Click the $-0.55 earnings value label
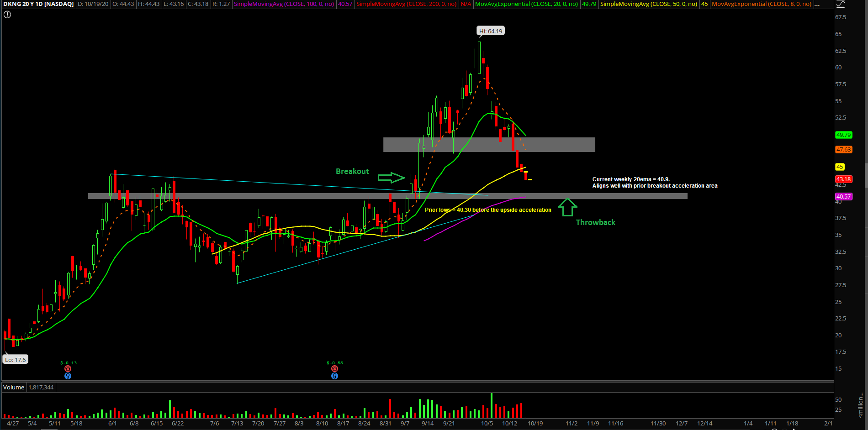Image resolution: width=868 pixels, height=430 pixels. click(x=335, y=363)
